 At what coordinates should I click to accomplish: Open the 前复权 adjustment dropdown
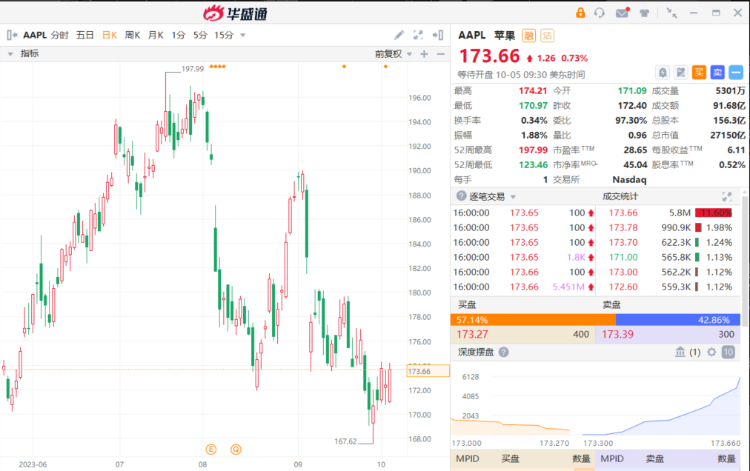(393, 54)
